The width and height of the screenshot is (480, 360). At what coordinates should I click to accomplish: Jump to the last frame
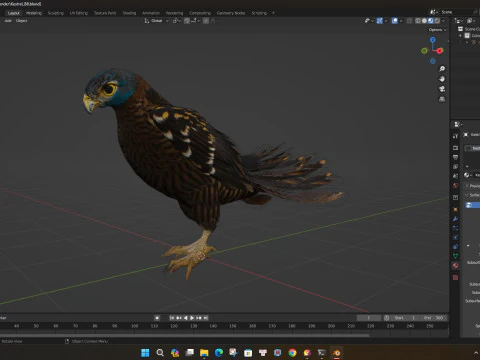coord(206,318)
